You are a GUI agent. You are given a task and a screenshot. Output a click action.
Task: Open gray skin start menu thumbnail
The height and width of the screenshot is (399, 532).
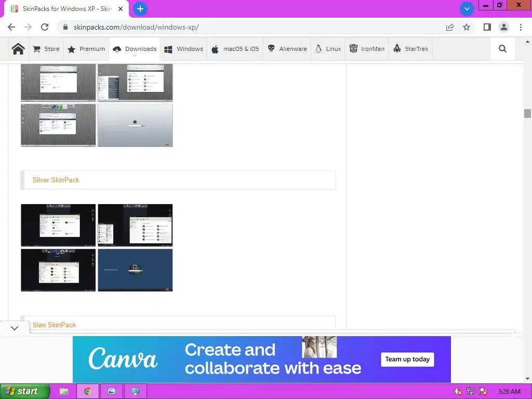coord(135,83)
